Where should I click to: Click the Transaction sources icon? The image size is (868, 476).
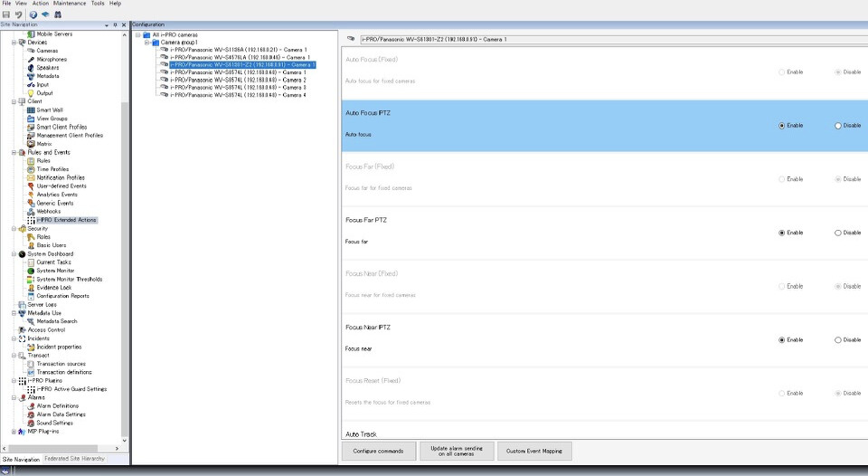point(31,364)
